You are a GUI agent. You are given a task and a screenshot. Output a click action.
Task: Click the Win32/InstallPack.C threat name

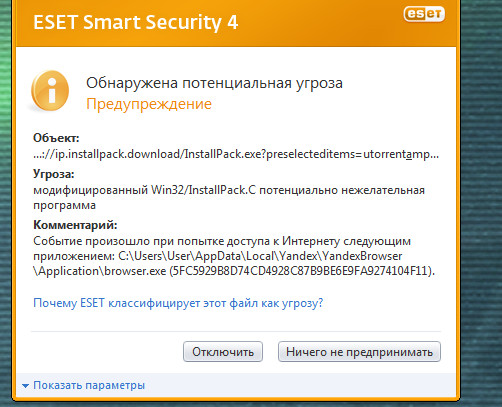pyautogui.click(x=204, y=190)
